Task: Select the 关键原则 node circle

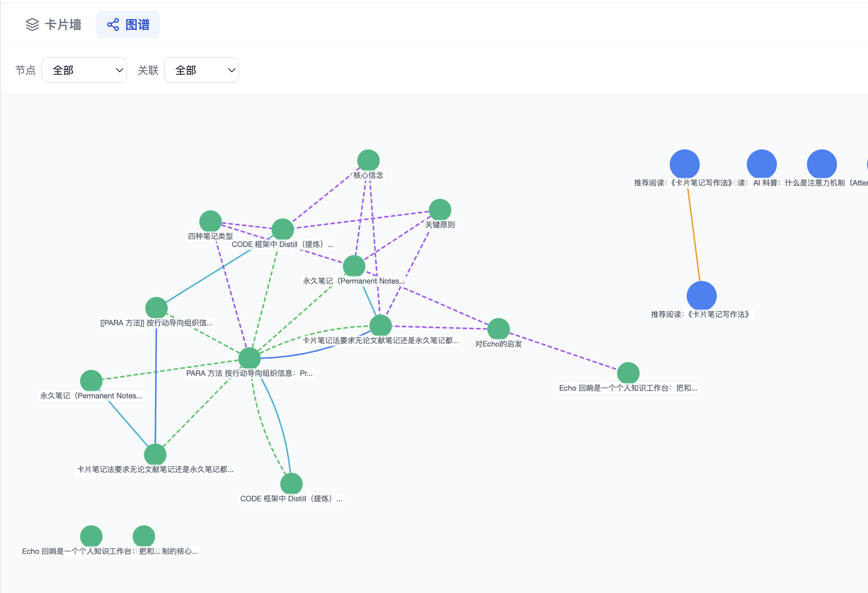Action: tap(440, 210)
